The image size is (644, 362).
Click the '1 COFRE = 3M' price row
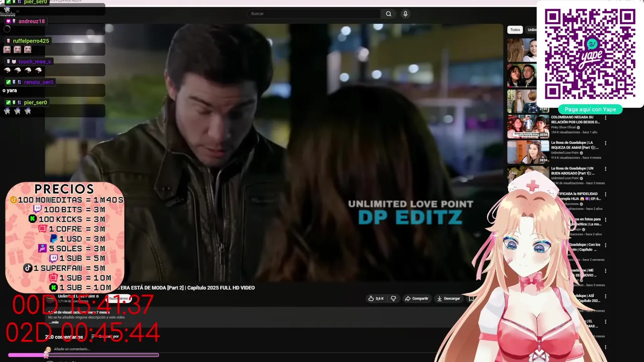[71, 229]
